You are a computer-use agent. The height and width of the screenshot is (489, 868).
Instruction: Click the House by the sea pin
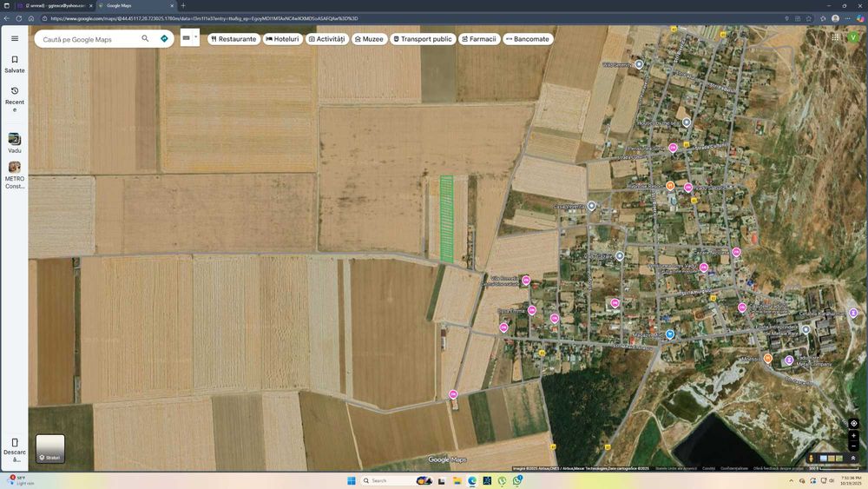(687, 122)
